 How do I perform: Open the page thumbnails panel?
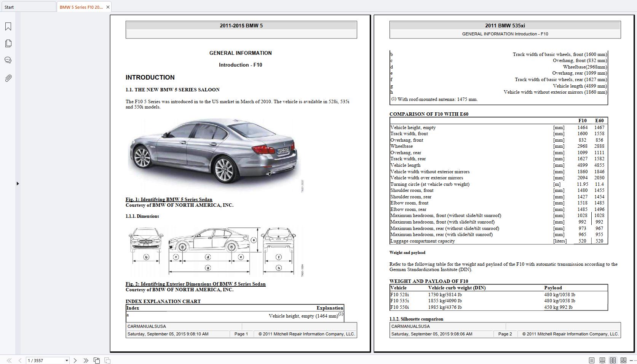[x=8, y=43]
